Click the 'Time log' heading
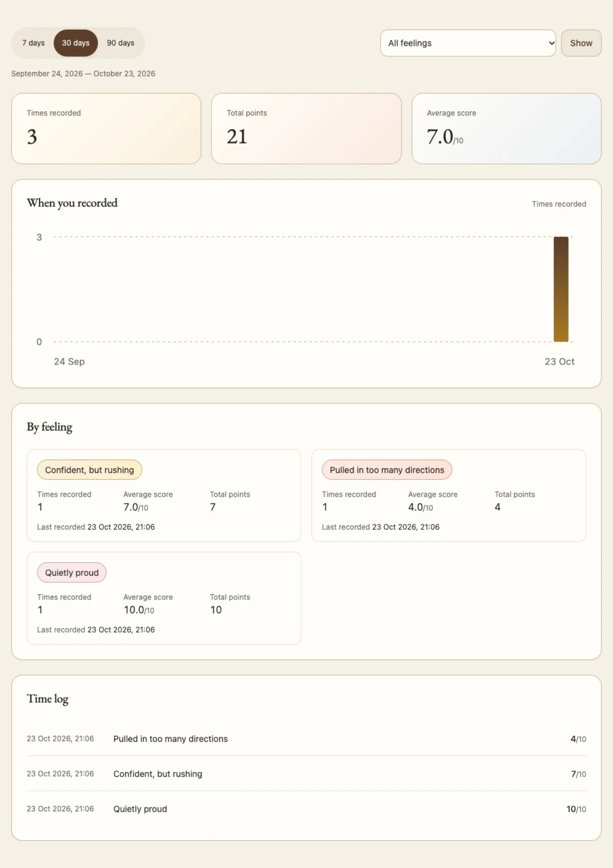Screen dimensions: 613x868 pyautogui.click(x=48, y=698)
